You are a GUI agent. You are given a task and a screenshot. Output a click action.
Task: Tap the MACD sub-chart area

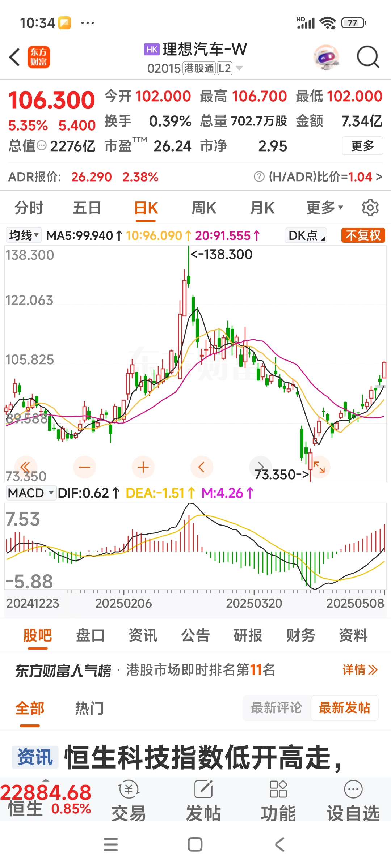pos(195,546)
